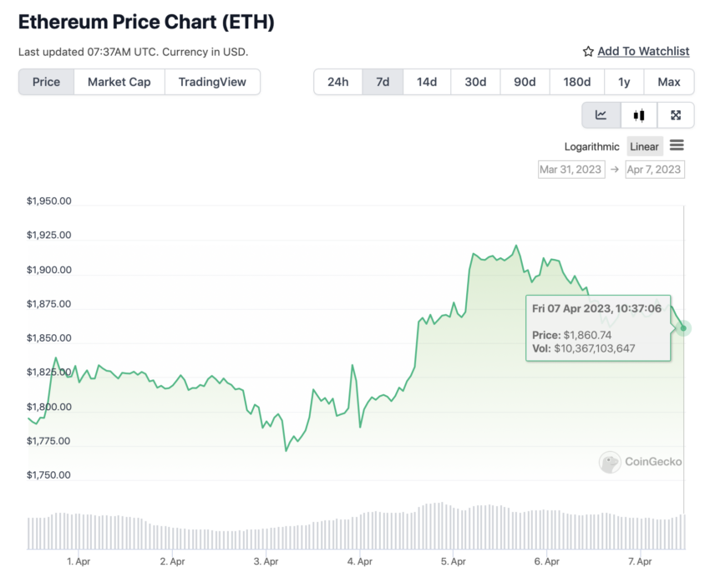Open the Mar 31, 2023 start date picker
The height and width of the screenshot is (588, 710).
571,170
